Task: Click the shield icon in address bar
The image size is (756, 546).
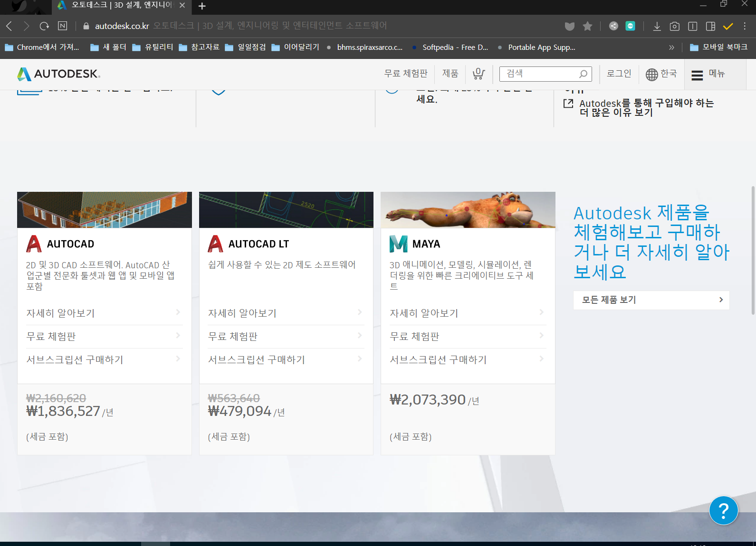Action: (570, 26)
